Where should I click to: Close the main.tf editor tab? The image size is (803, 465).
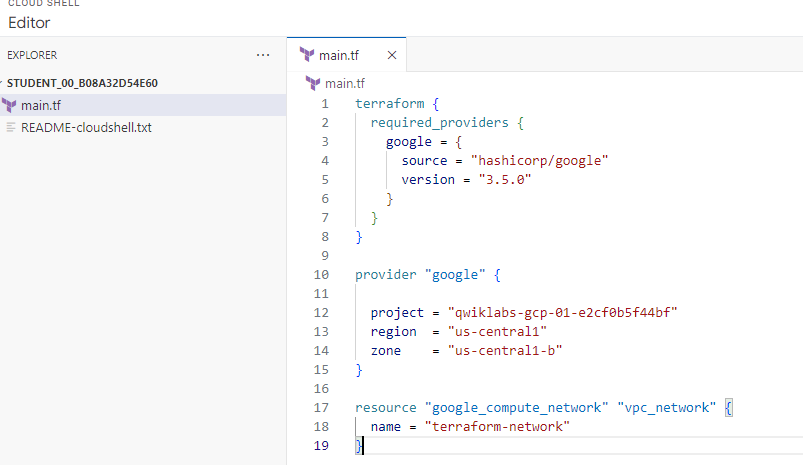[x=392, y=55]
